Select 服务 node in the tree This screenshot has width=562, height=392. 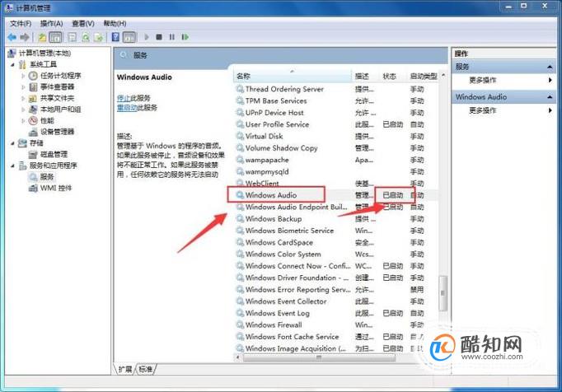[x=47, y=177]
